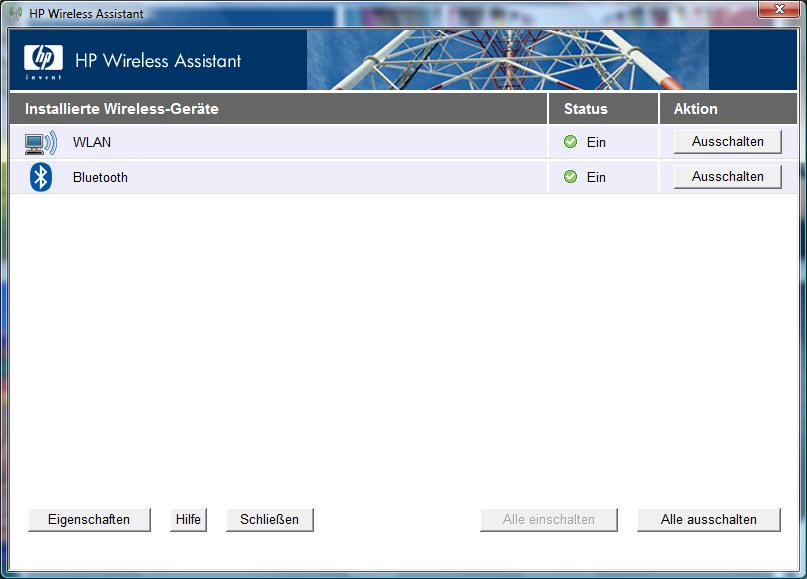Click the WLAN computer antenna icon
Image resolution: width=807 pixels, height=579 pixels.
pyautogui.click(x=41, y=143)
